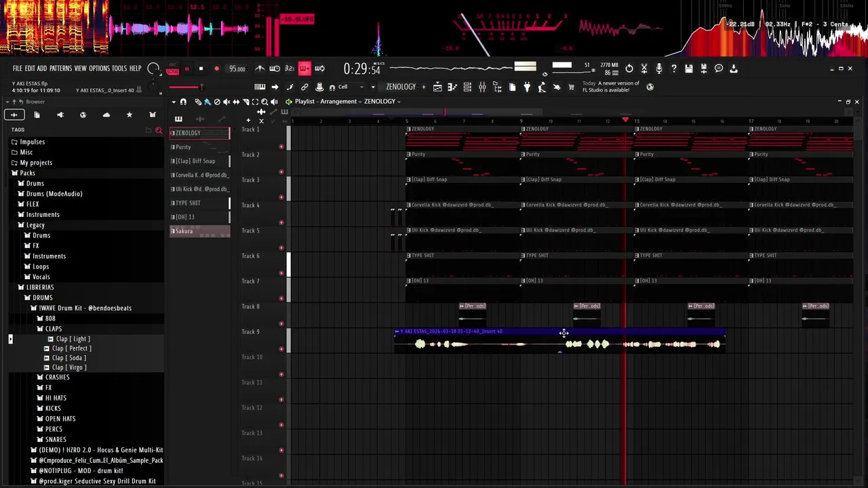Toggle the 3-2-1 countdown before recording

click(290, 68)
